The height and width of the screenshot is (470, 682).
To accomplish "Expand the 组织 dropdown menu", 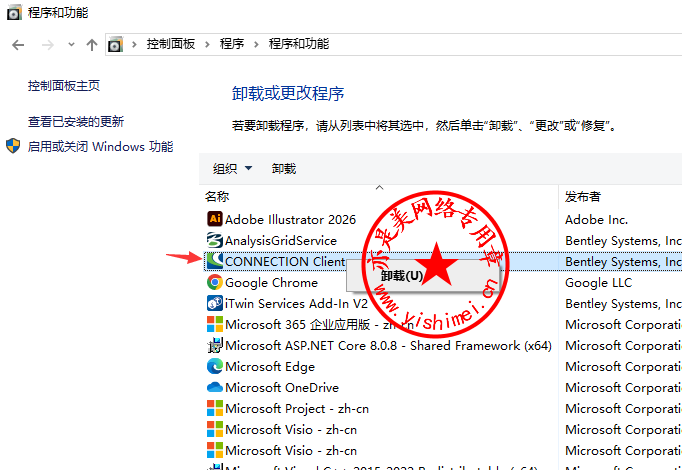I will pos(232,169).
